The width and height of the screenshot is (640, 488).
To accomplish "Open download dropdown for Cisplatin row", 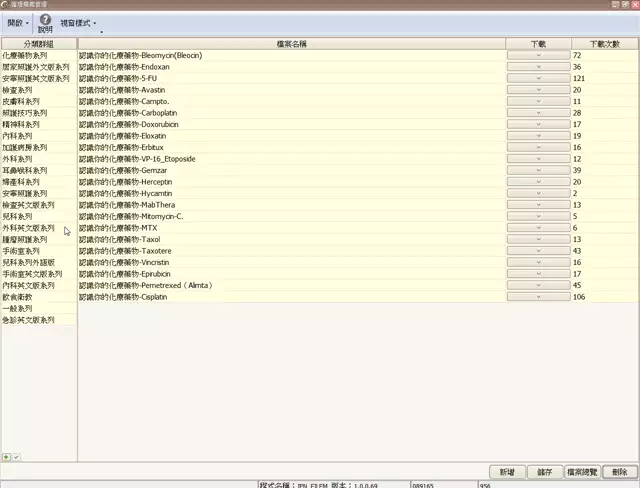I will pyautogui.click(x=538, y=297).
